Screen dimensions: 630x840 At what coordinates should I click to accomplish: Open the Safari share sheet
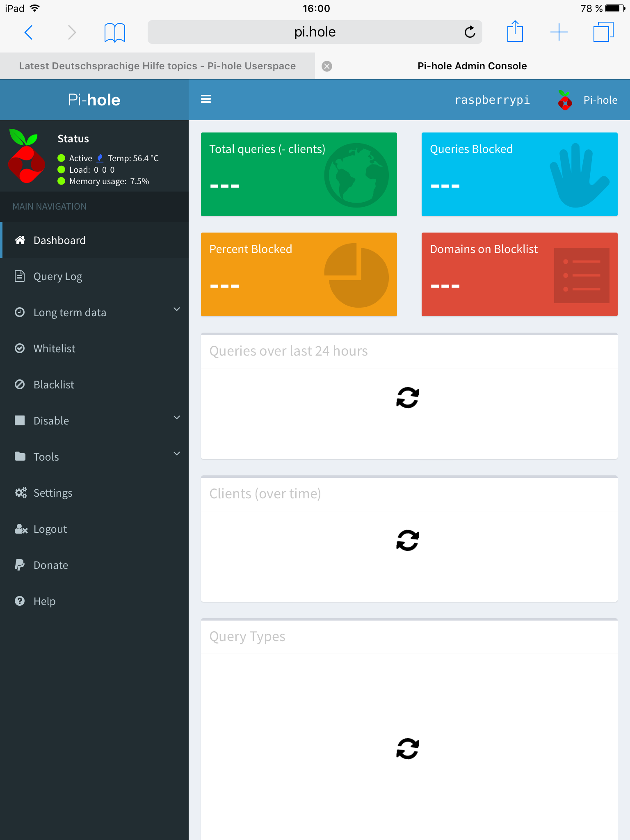click(x=515, y=31)
